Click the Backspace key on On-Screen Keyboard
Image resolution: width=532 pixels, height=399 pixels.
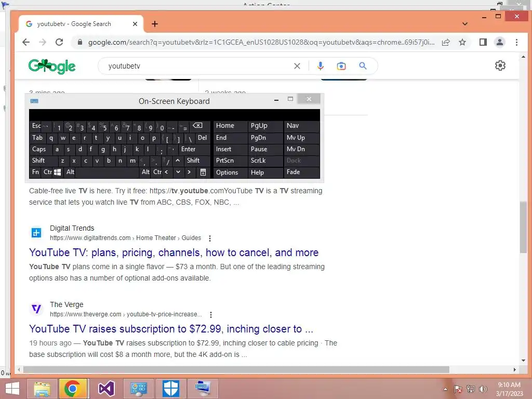click(197, 126)
